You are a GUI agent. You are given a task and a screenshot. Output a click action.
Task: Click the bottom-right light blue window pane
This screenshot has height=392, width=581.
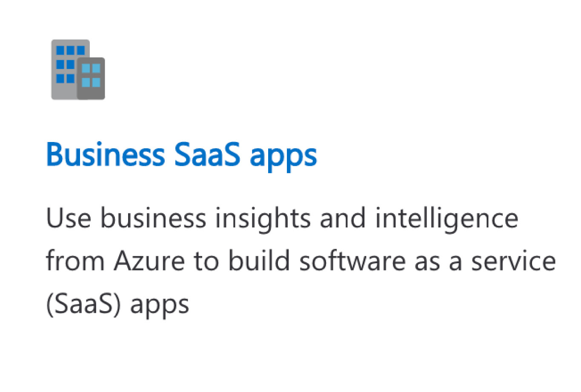pyautogui.click(x=97, y=82)
